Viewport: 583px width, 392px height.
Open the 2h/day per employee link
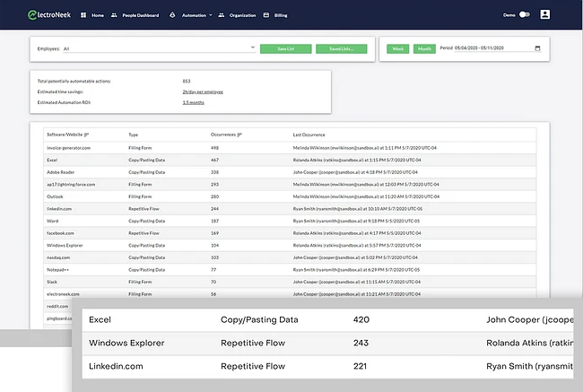203,91
